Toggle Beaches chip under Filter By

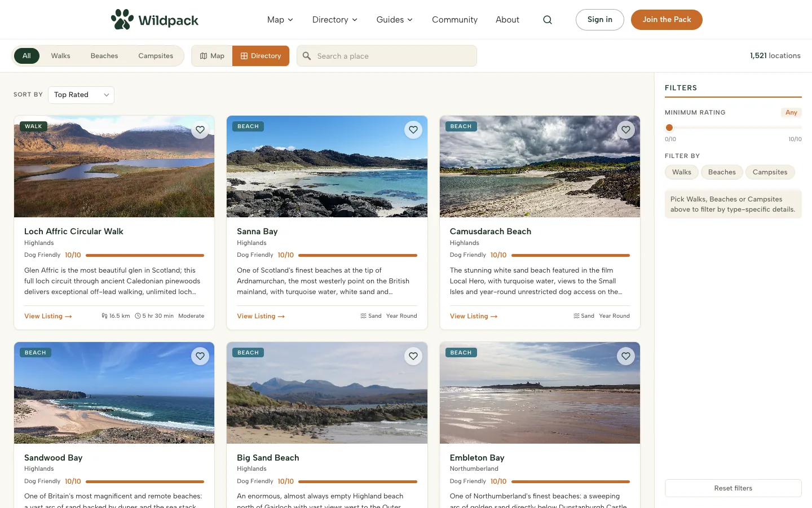(x=722, y=172)
